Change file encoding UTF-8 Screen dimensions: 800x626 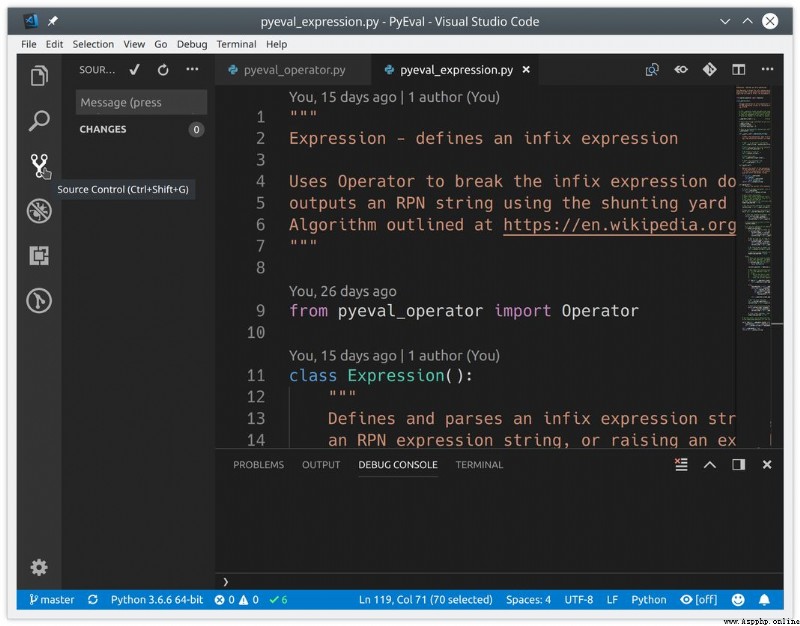click(579, 600)
